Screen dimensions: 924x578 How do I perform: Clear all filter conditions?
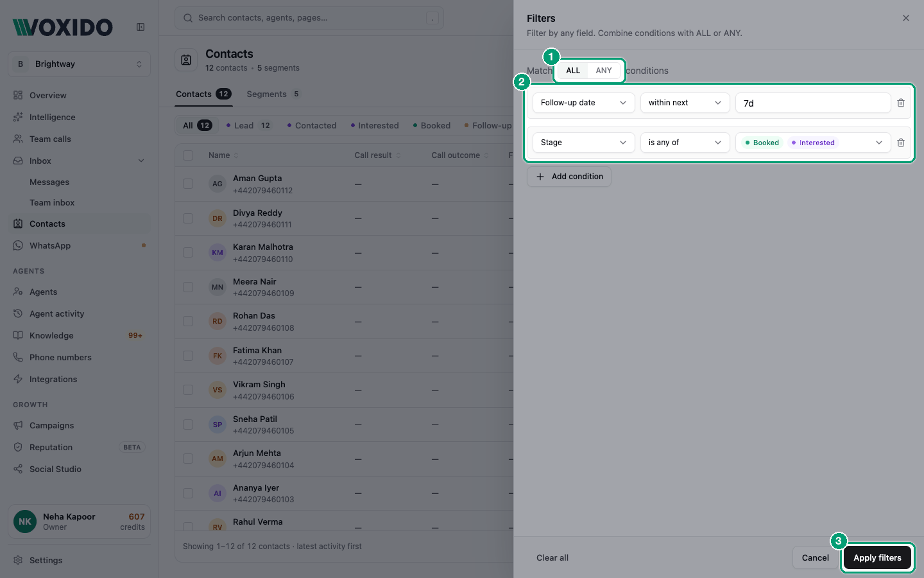coord(552,557)
